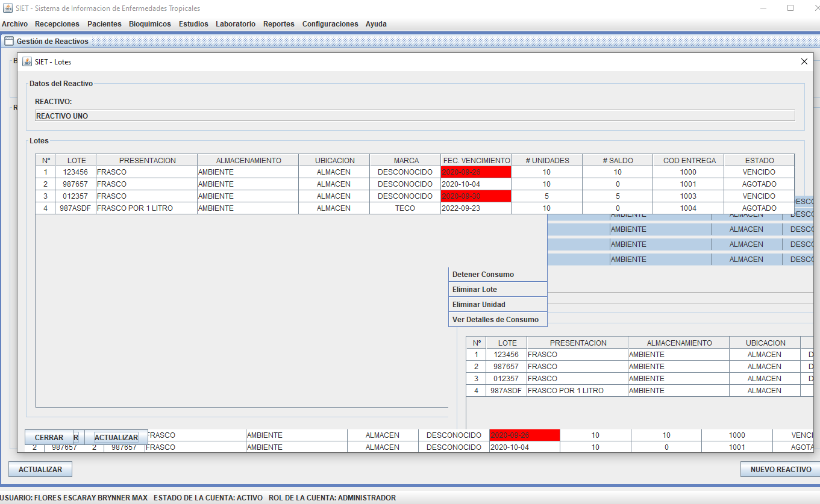Select lote 123456 in top table
This screenshot has height=504, width=820.
[x=77, y=172]
